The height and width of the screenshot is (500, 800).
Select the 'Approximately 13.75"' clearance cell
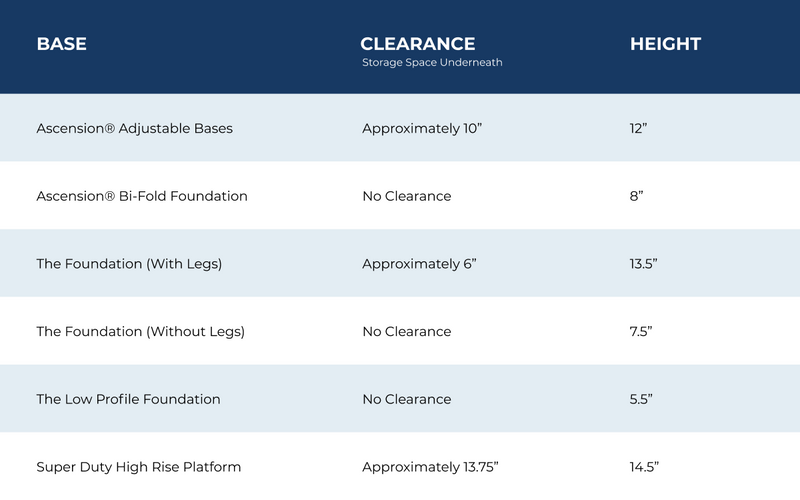428,467
